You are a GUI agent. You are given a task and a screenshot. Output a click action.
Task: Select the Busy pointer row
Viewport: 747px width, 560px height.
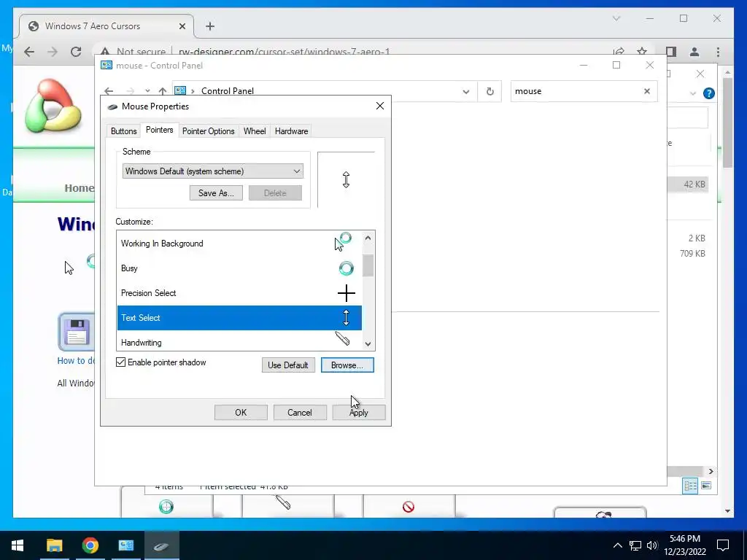[x=239, y=268]
